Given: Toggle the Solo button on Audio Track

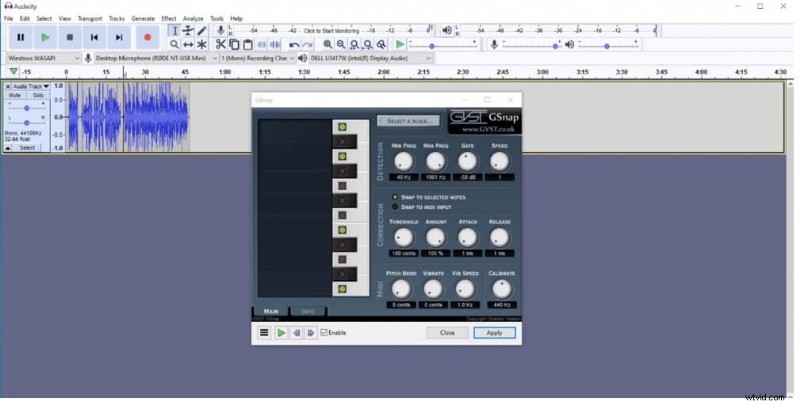Looking at the screenshot, I should tap(38, 95).
